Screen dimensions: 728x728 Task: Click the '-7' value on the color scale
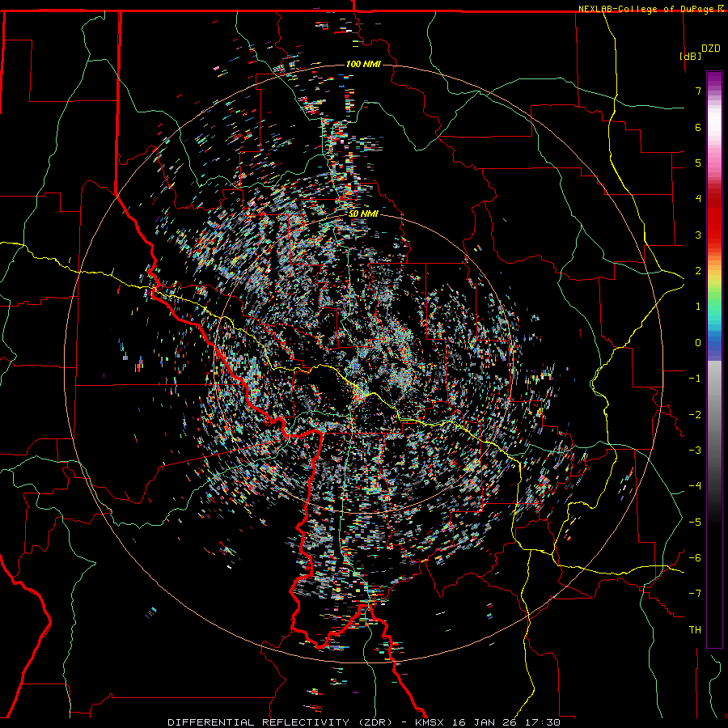(x=695, y=594)
